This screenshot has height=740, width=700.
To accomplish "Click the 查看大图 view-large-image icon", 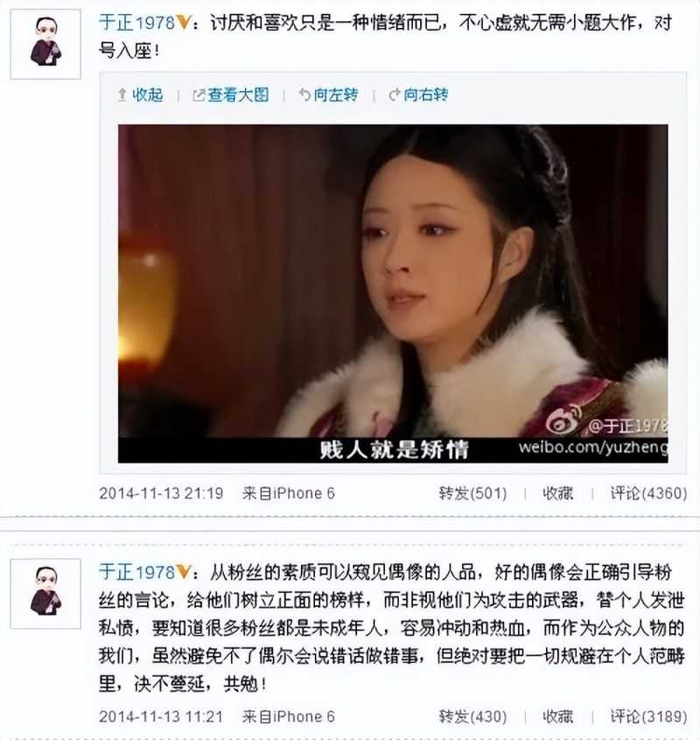I will click(199, 95).
